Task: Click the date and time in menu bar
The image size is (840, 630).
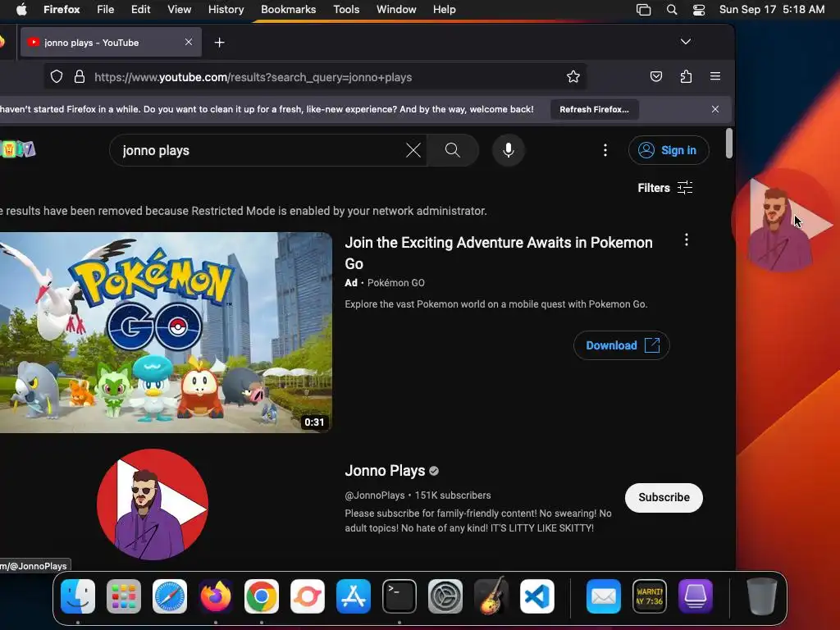Action: click(771, 10)
